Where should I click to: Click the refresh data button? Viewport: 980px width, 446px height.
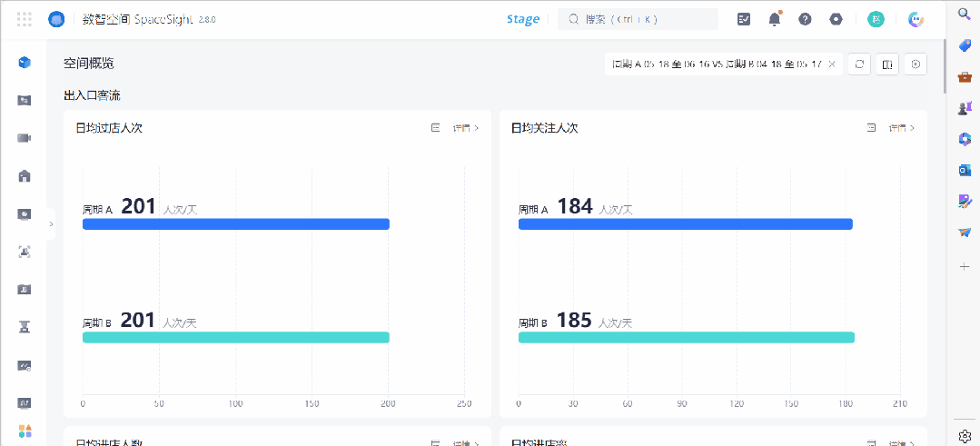point(858,64)
